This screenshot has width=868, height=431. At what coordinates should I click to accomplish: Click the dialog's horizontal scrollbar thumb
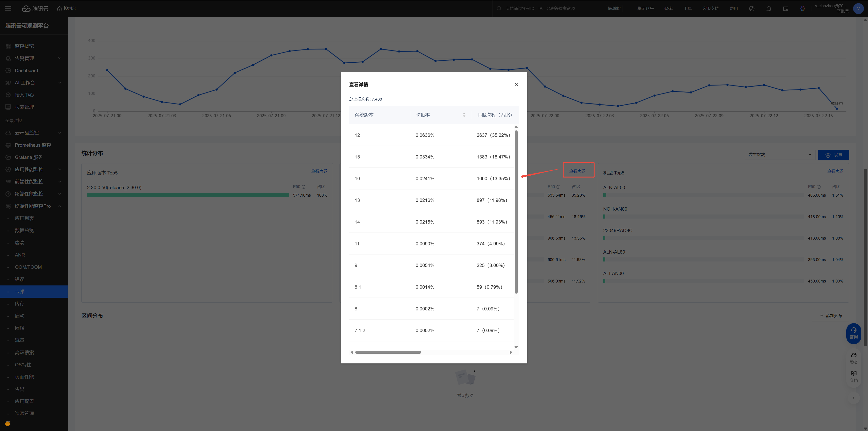point(388,352)
